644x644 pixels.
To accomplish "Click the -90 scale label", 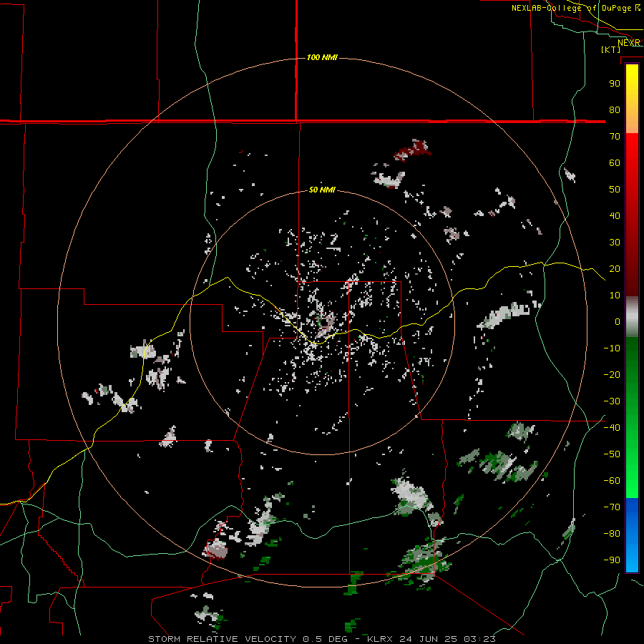I will [x=612, y=560].
